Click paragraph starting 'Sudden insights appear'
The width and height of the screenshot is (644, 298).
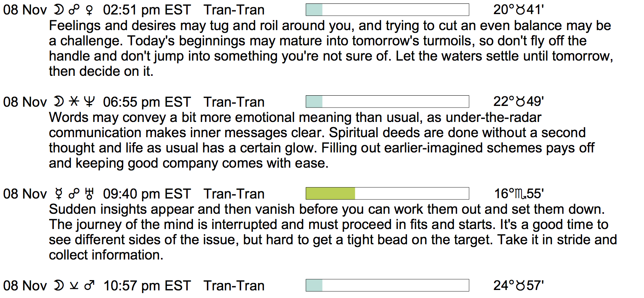(332, 232)
